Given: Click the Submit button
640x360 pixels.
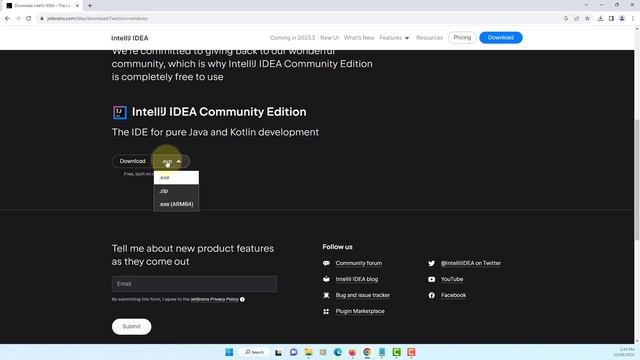Looking at the screenshot, I should pos(131,327).
